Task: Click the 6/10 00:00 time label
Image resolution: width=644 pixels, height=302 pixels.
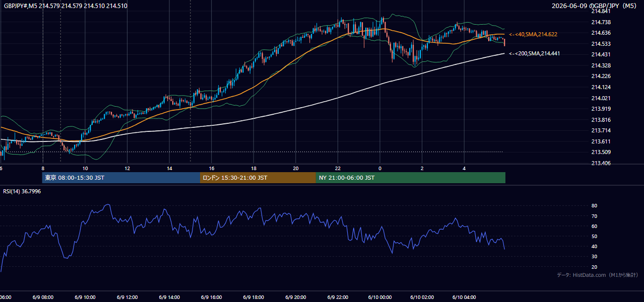Action: tap(379, 297)
